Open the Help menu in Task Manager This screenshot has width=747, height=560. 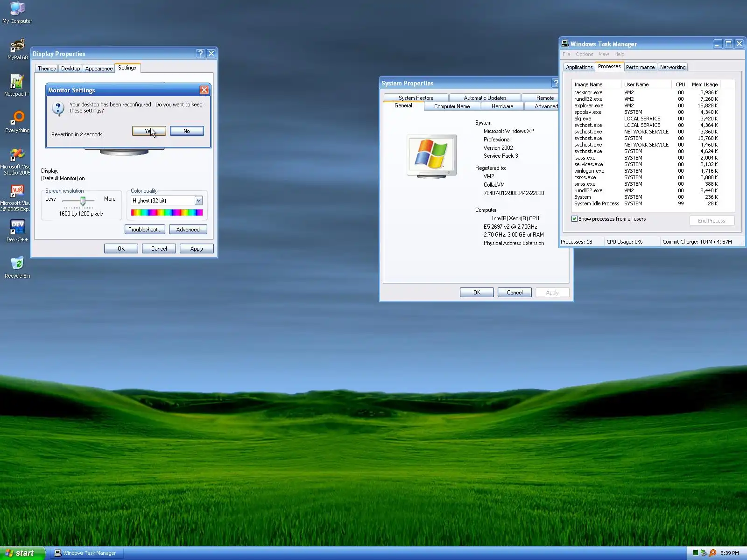[x=620, y=54]
